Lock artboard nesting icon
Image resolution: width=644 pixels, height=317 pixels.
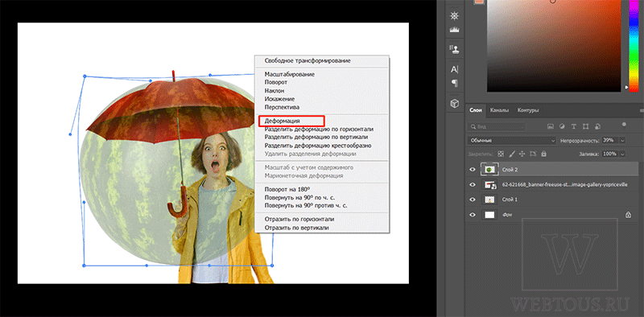tap(533, 154)
